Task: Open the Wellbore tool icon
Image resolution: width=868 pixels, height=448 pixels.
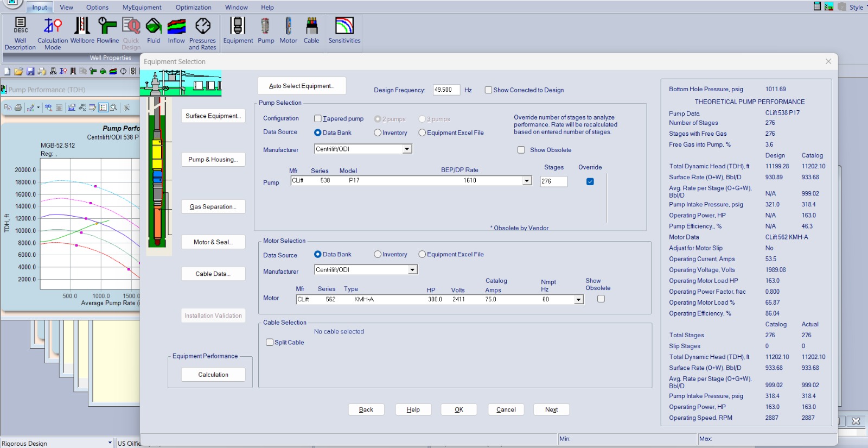Action: click(x=82, y=33)
